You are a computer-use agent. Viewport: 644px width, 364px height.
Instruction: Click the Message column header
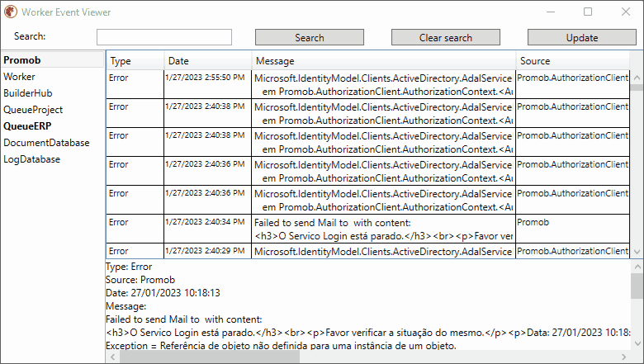[x=384, y=61]
